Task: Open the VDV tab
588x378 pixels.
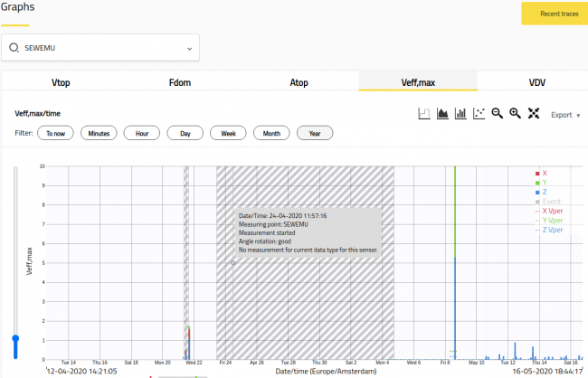Action: pos(536,82)
